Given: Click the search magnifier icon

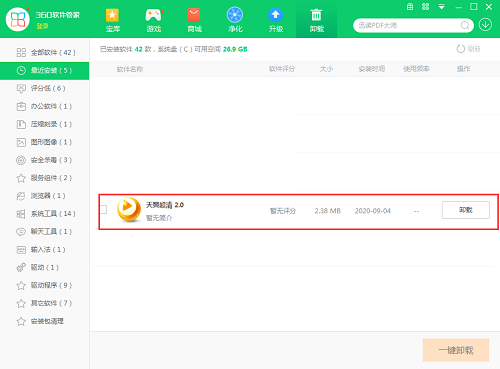Looking at the screenshot, I should pyautogui.click(x=465, y=25).
